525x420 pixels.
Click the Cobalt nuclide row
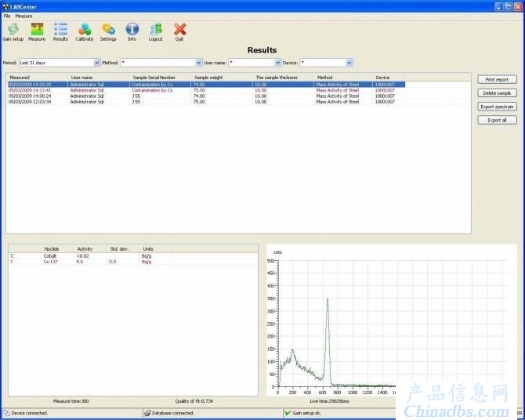(x=90, y=256)
